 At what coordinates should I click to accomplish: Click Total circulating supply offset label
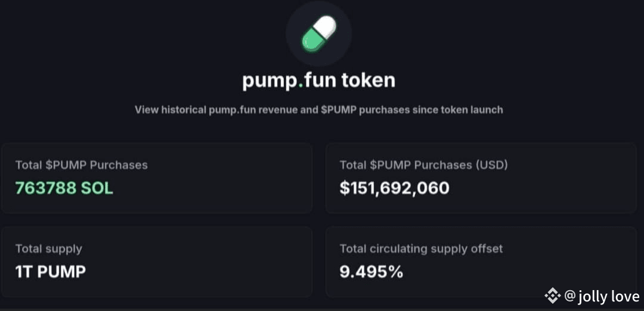(421, 248)
